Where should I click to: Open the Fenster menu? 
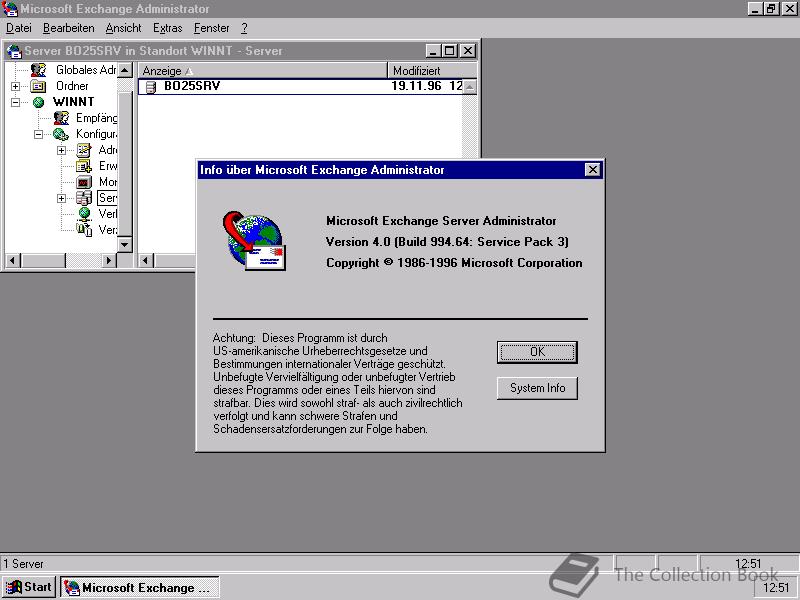coord(211,28)
